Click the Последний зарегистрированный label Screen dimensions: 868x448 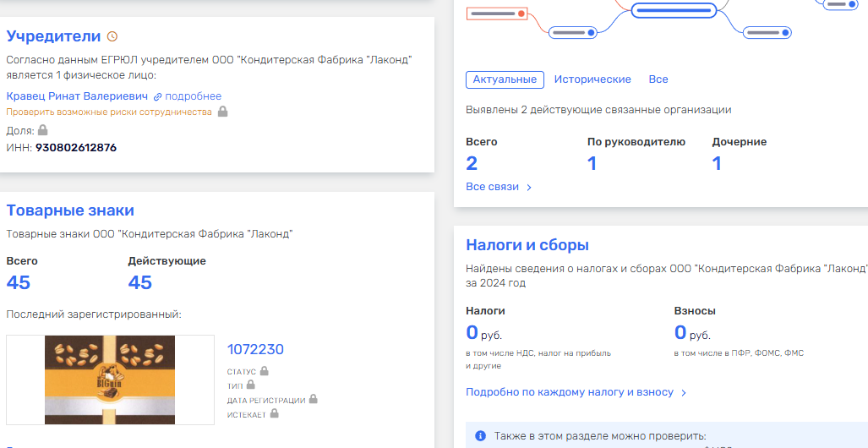[x=94, y=314]
